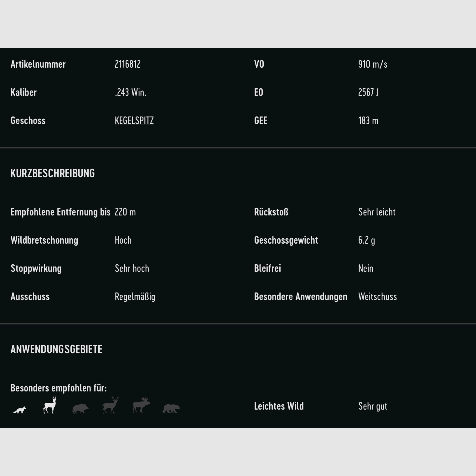Viewport: 476px width, 476px height.
Task: Click the Kaliber value .243 Win.
Action: [131, 92]
